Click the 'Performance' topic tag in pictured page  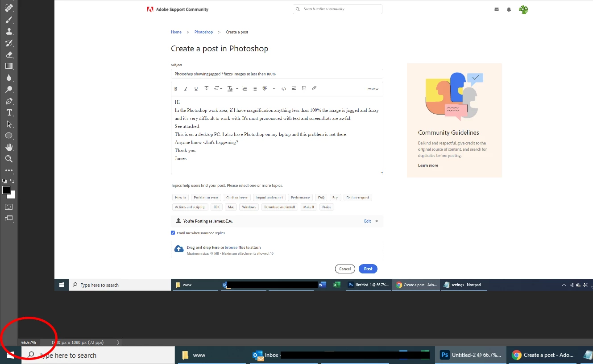coord(300,197)
